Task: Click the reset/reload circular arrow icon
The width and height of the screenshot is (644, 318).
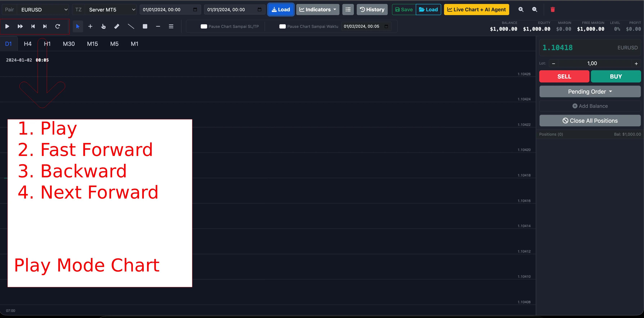Action: pos(57,26)
